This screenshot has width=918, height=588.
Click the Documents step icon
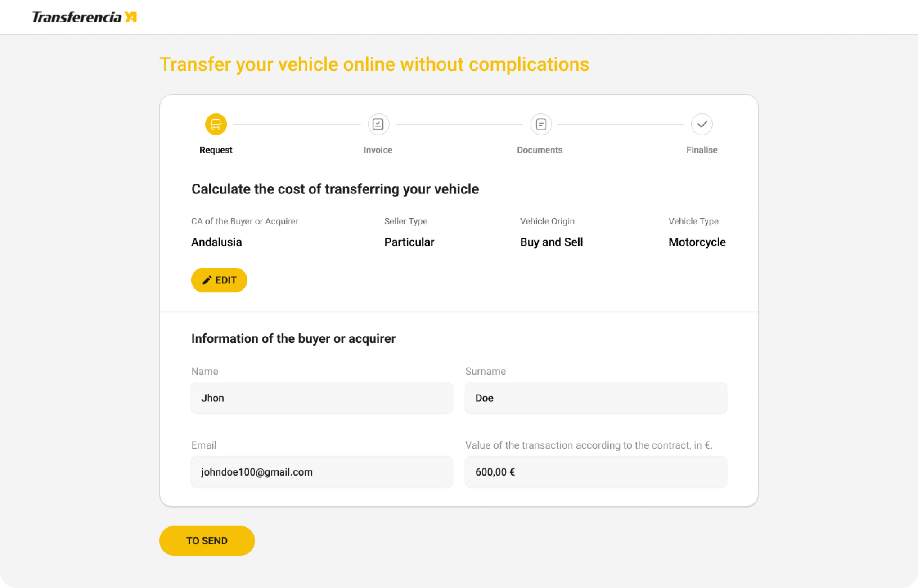click(541, 124)
